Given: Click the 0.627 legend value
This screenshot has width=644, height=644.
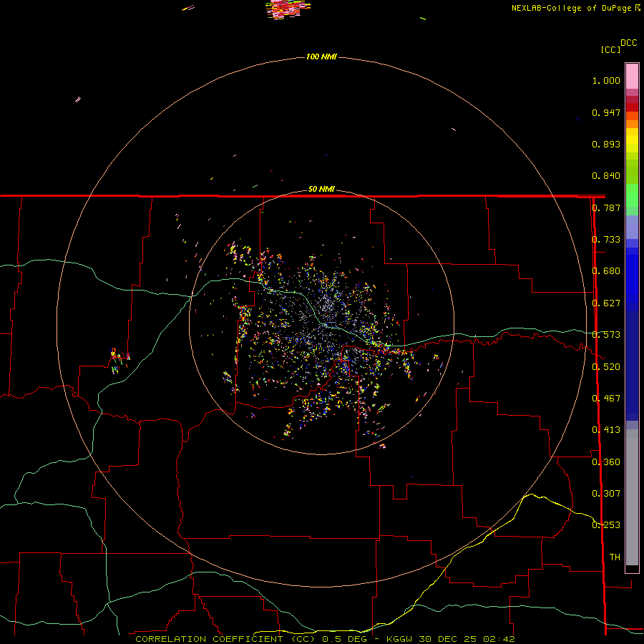Looking at the screenshot, I should [x=606, y=303].
